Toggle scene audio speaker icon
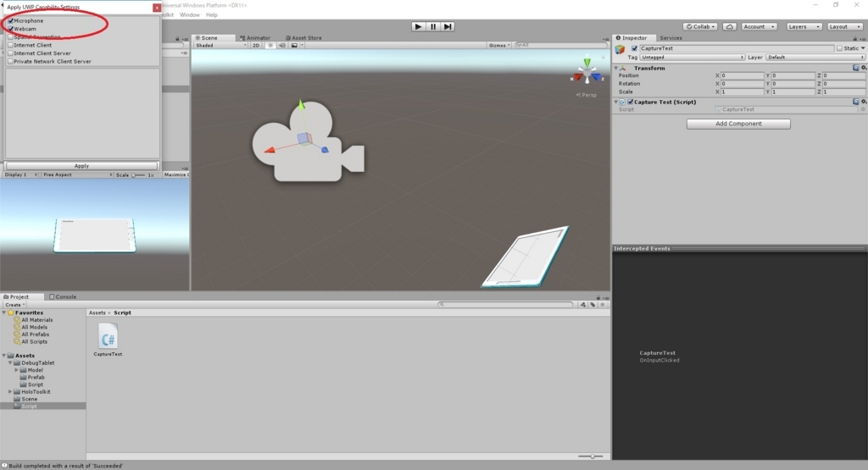 (x=282, y=46)
